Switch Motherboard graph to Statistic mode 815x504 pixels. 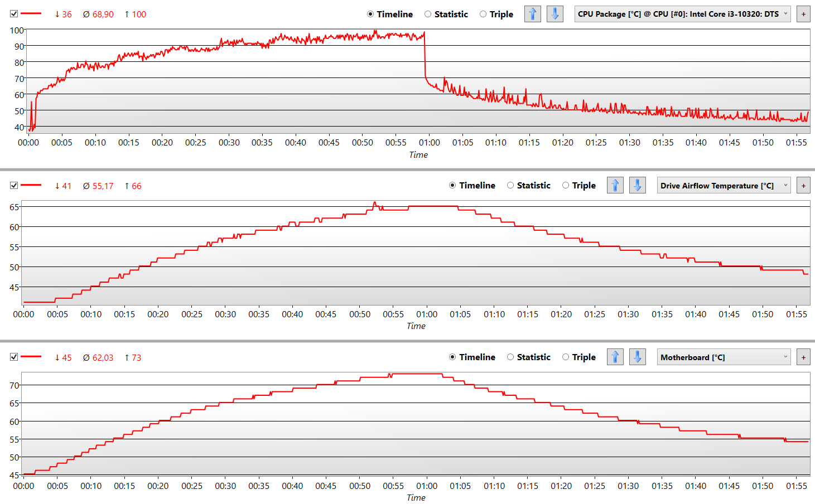[510, 357]
